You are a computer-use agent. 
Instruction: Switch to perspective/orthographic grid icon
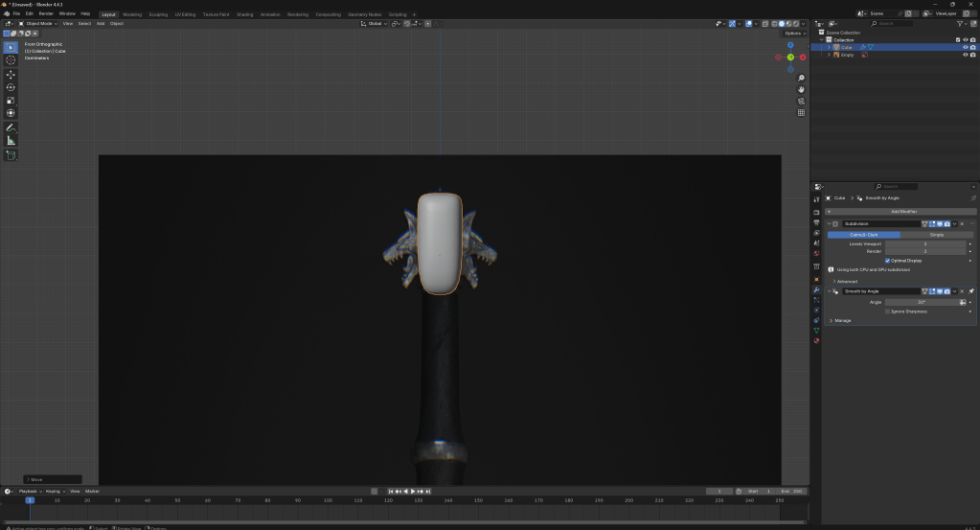[801, 112]
